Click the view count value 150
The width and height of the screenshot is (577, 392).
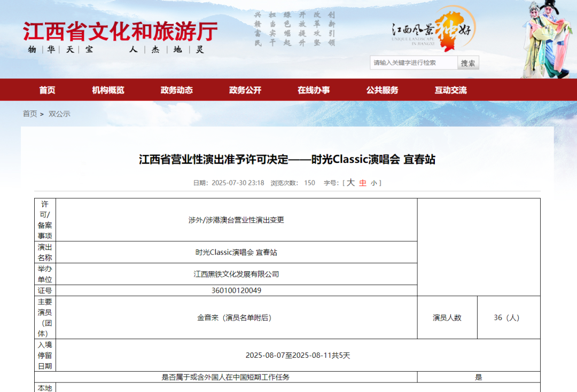pos(309,183)
